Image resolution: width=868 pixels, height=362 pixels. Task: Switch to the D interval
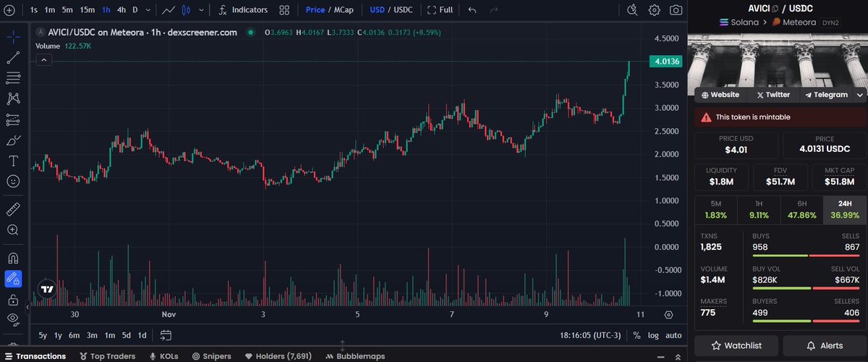click(135, 10)
